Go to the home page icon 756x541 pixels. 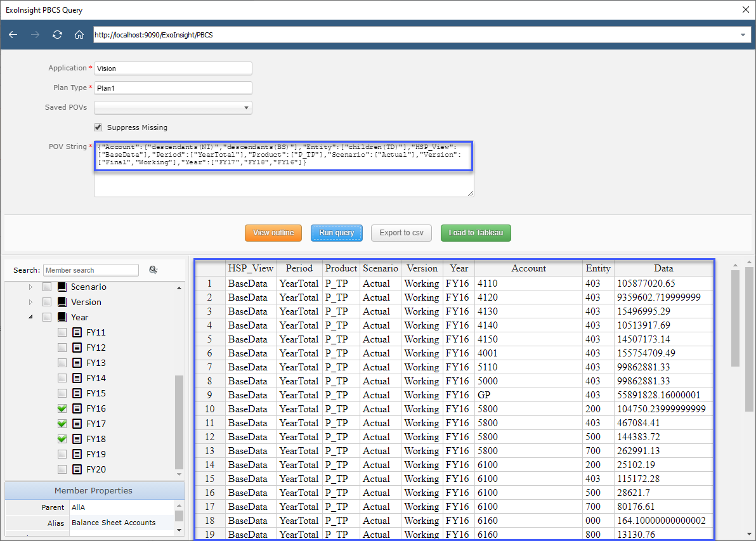pos(79,35)
